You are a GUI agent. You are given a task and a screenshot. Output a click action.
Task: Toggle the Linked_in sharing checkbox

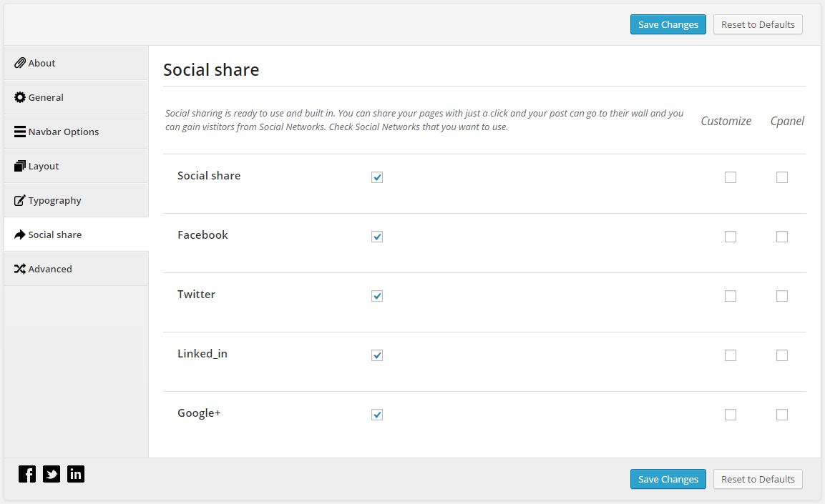point(377,355)
